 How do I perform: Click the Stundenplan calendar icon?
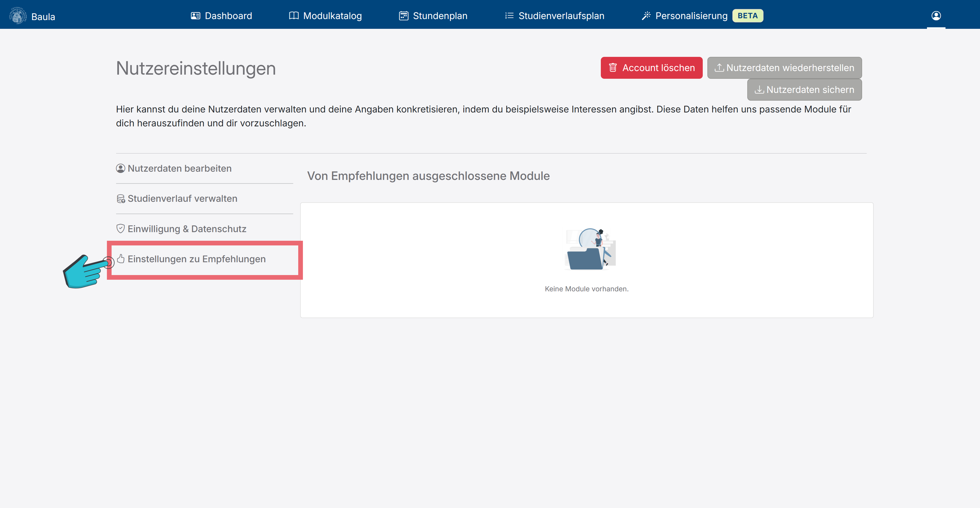[403, 16]
